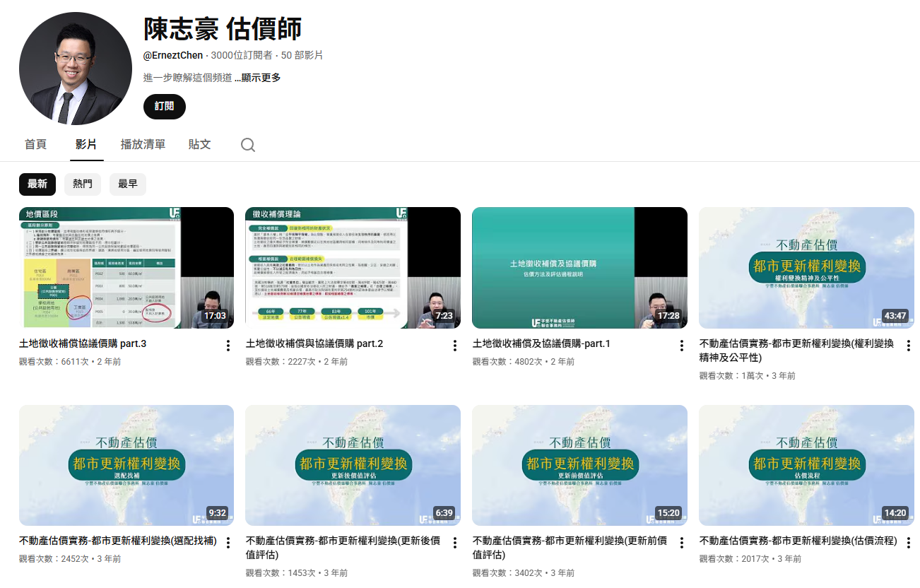This screenshot has width=920, height=588.
Task: Select the 熱門 filter chip
Action: coord(83,184)
